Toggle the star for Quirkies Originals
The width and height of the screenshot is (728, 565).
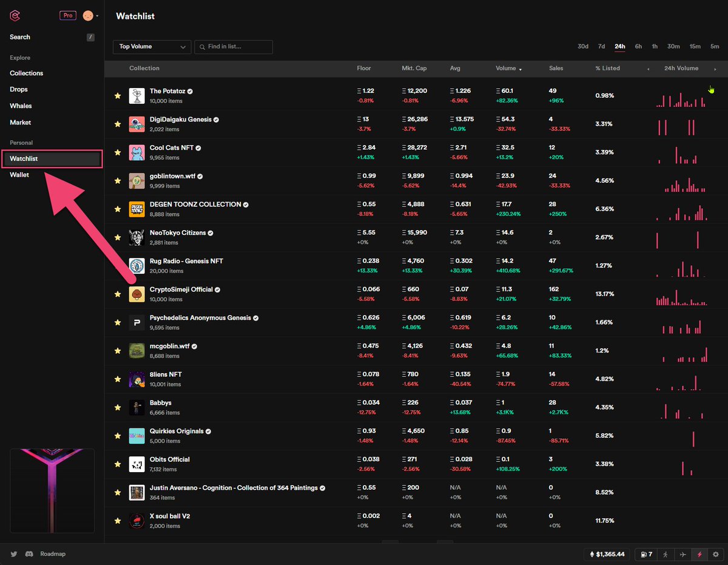click(x=118, y=436)
